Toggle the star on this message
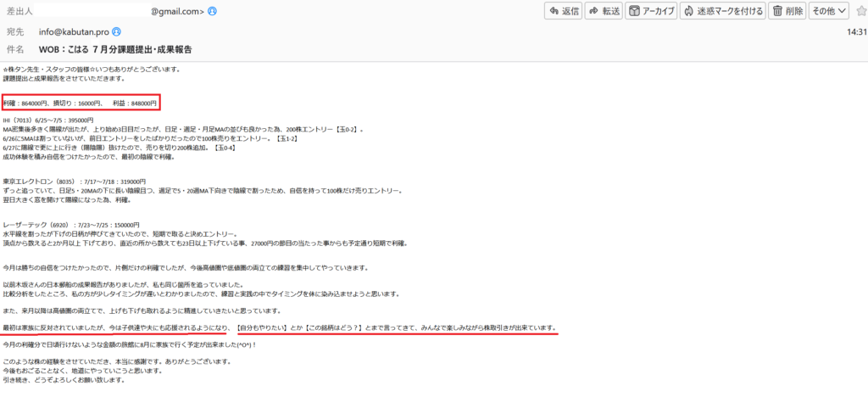 coord(861,10)
